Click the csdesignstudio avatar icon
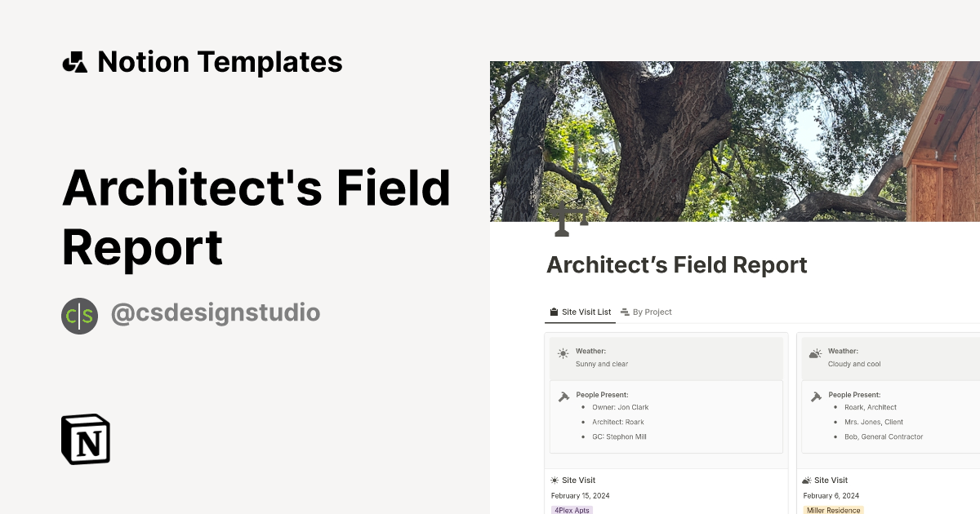This screenshot has width=980, height=514. pos(79,316)
